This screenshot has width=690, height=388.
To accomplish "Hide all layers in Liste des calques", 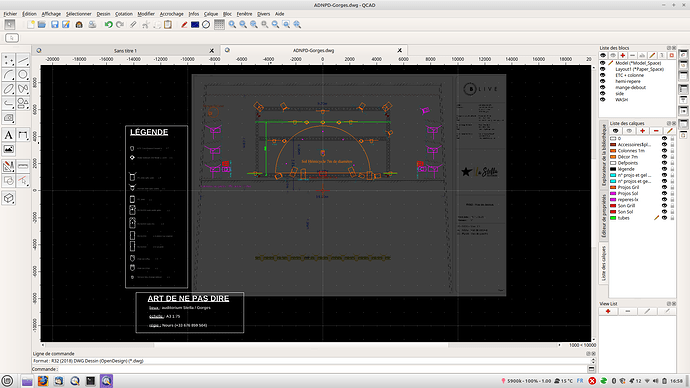I will [x=629, y=131].
